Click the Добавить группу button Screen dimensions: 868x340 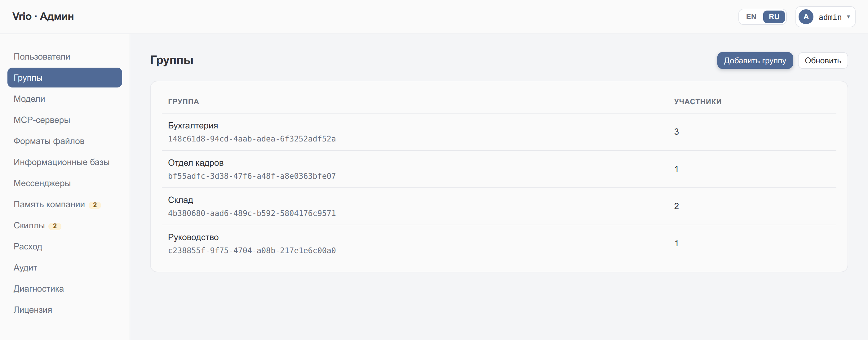pyautogui.click(x=755, y=61)
